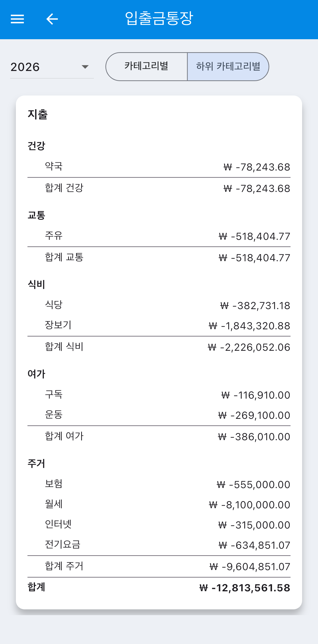Go back using the arrow icon
The width and height of the screenshot is (318, 644).
[52, 19]
